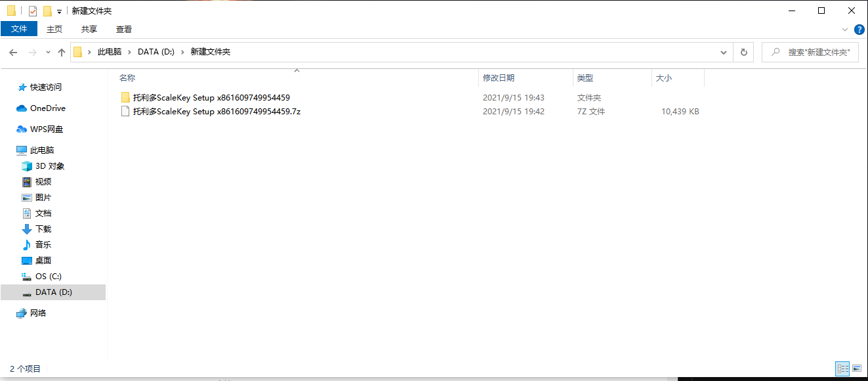This screenshot has width=868, height=381.
Task: Click DATA (D:) in the address bar
Action: [x=156, y=52]
